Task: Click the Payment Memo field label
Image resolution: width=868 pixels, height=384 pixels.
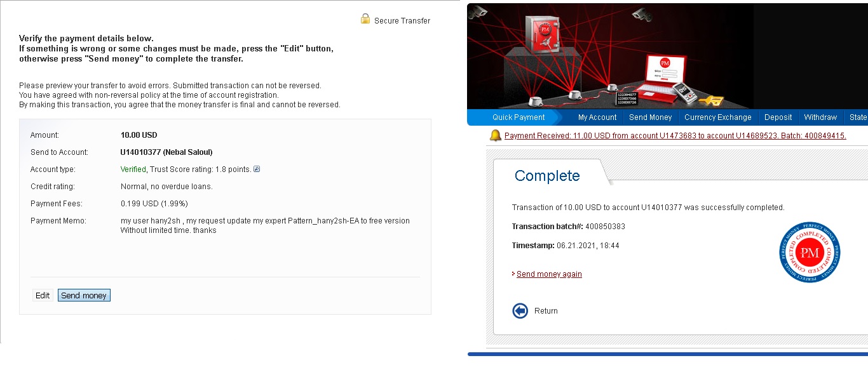Action: [58, 221]
